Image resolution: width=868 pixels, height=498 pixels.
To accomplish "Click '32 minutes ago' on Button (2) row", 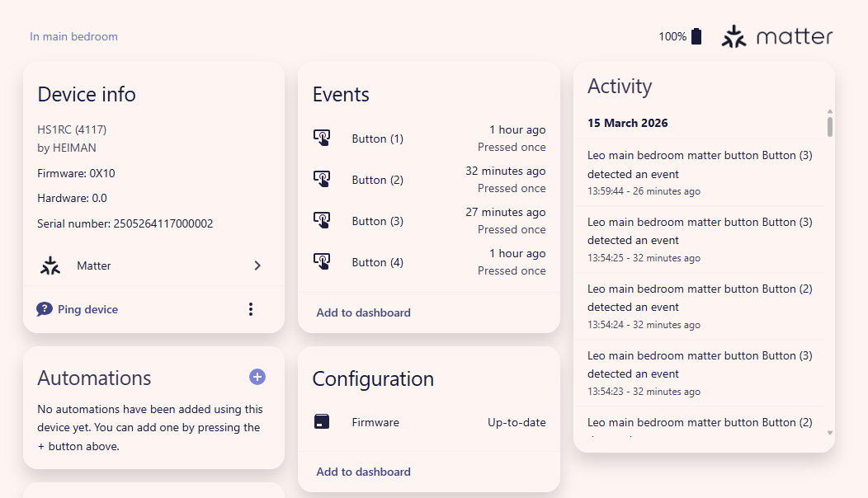I will click(506, 171).
